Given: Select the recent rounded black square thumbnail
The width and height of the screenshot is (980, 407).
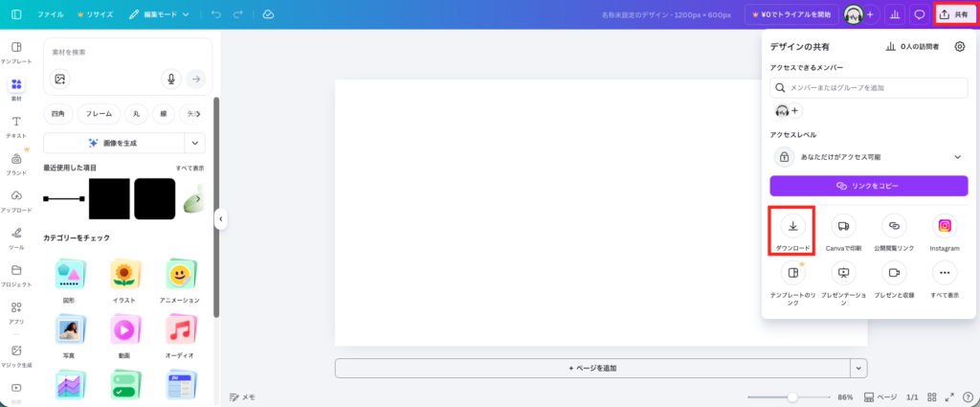Looking at the screenshot, I should pyautogui.click(x=155, y=199).
